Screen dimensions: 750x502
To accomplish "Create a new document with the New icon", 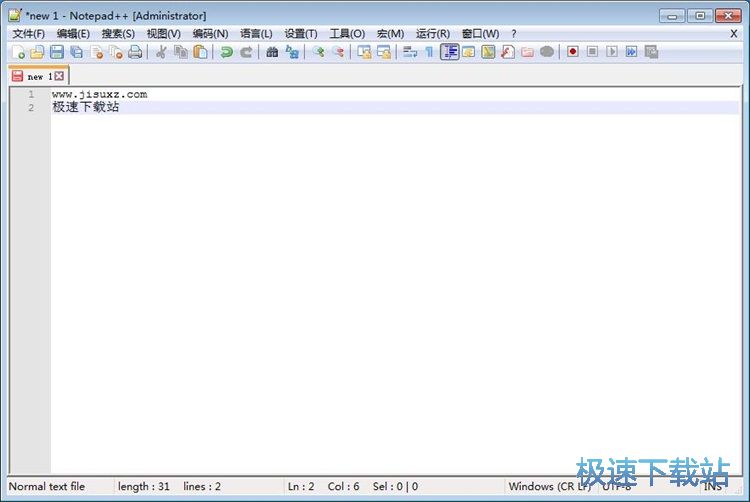I will (x=18, y=52).
